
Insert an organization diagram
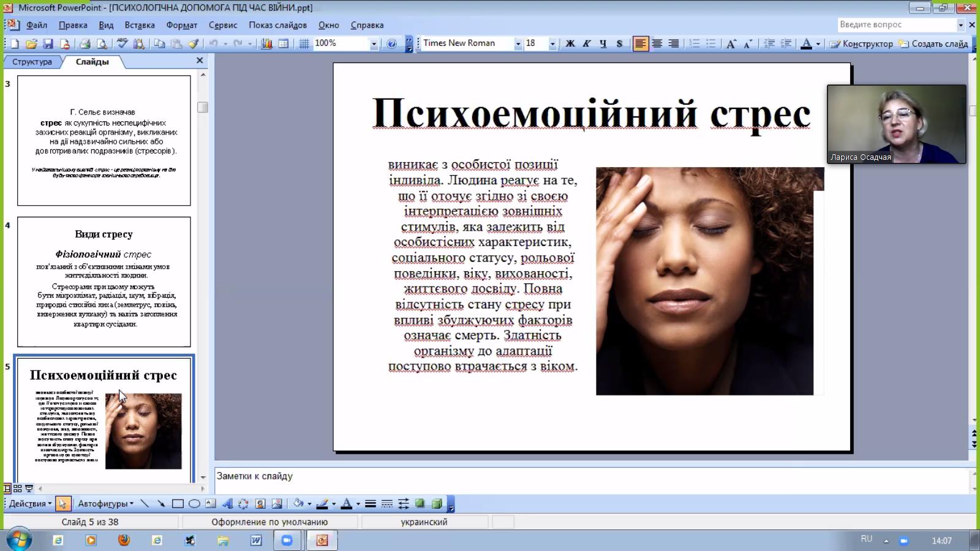click(243, 504)
